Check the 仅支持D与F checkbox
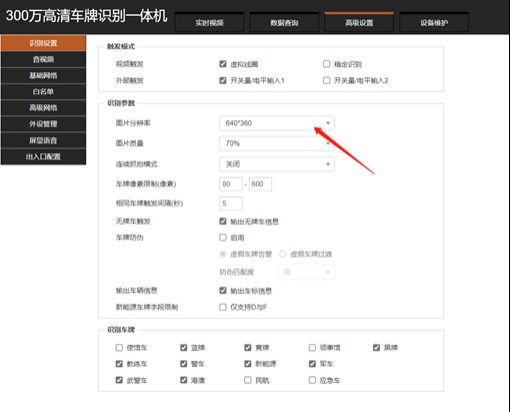The image size is (510, 412). point(223,307)
